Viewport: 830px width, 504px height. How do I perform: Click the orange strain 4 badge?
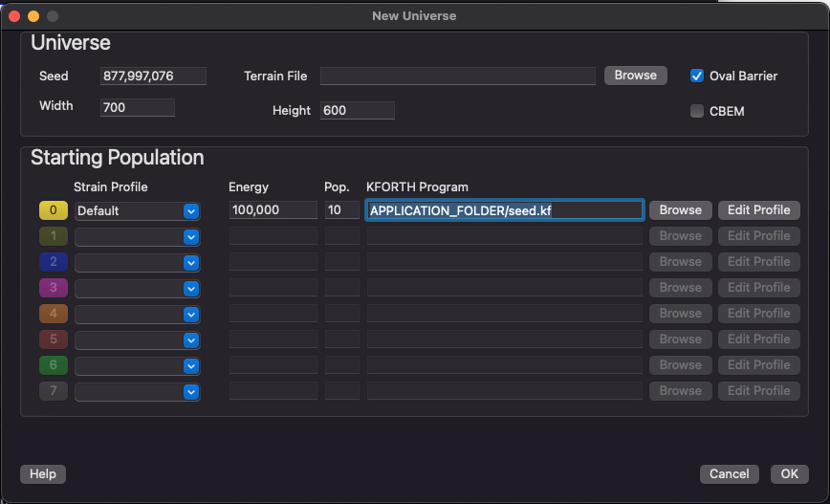(54, 314)
